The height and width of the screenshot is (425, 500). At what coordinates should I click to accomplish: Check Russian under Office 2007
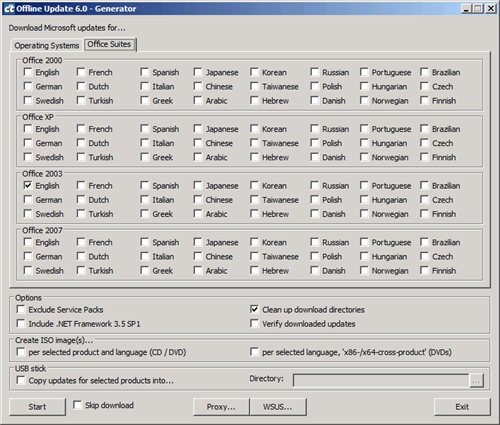tap(314, 242)
